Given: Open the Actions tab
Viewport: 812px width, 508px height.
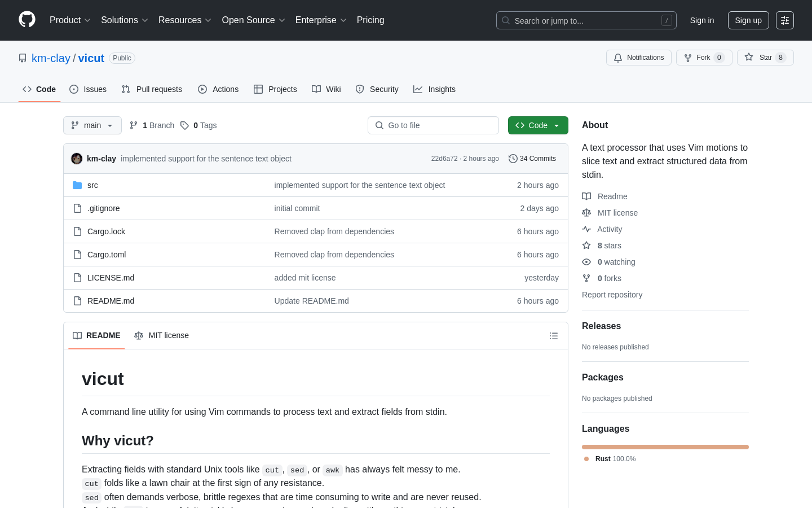Looking at the screenshot, I should (x=218, y=89).
